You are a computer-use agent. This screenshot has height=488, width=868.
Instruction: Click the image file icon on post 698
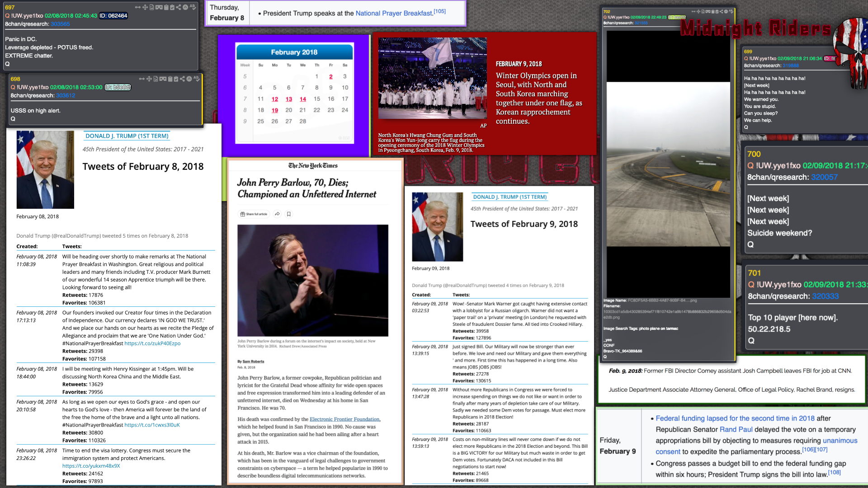pos(156,79)
